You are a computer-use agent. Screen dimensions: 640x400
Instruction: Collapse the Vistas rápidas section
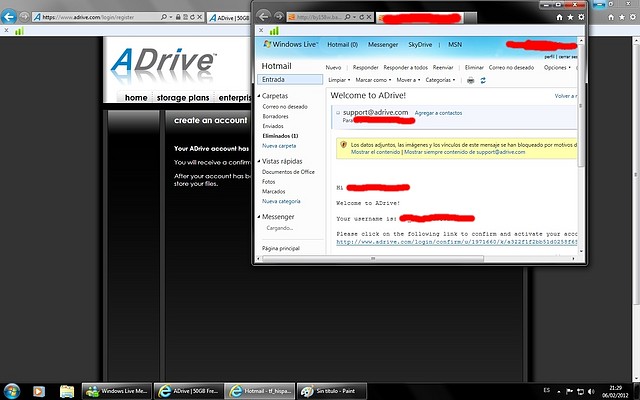point(259,161)
